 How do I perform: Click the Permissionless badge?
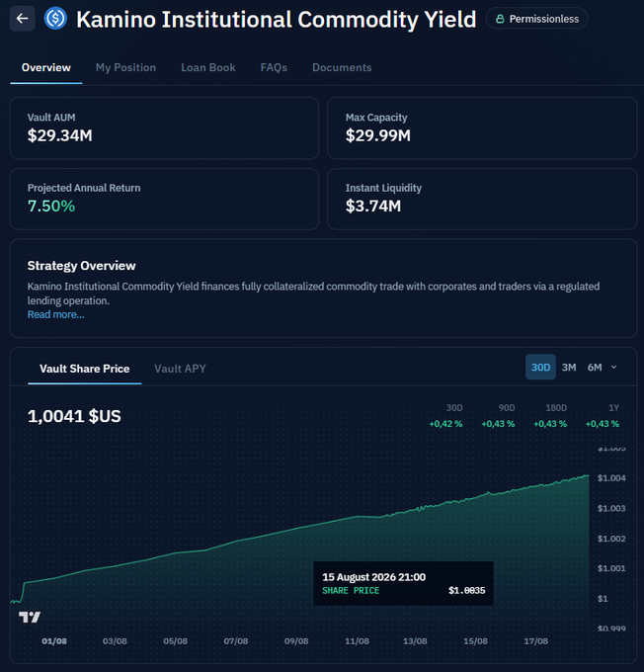pyautogui.click(x=536, y=19)
